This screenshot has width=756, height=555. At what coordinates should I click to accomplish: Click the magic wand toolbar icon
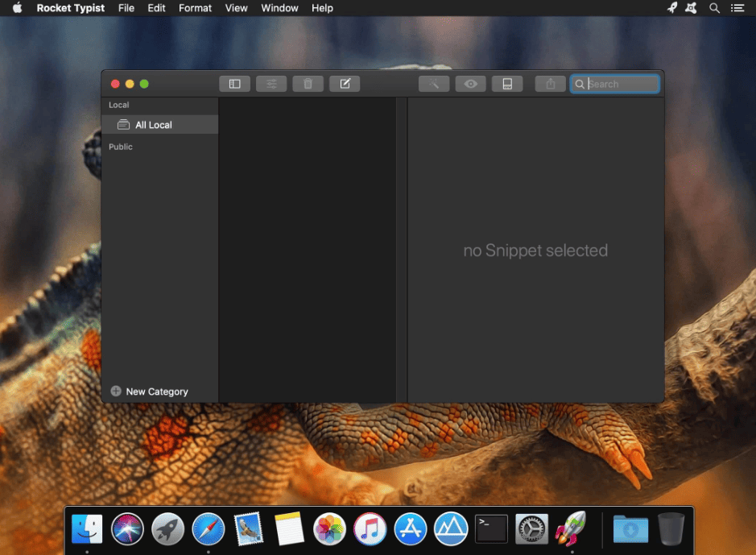coord(434,84)
